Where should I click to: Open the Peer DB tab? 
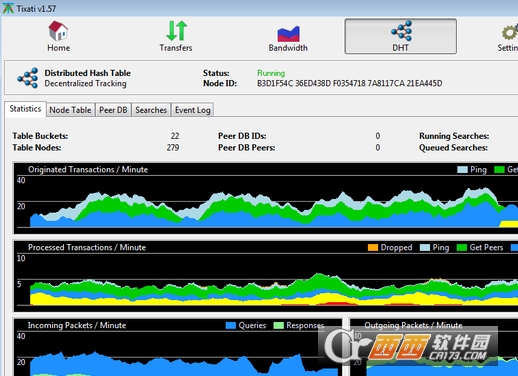tap(113, 110)
